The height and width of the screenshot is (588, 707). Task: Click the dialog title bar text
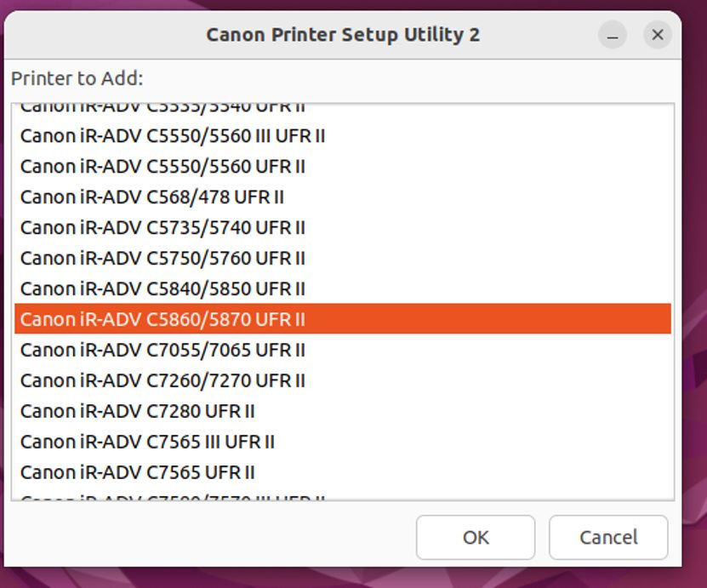click(343, 35)
